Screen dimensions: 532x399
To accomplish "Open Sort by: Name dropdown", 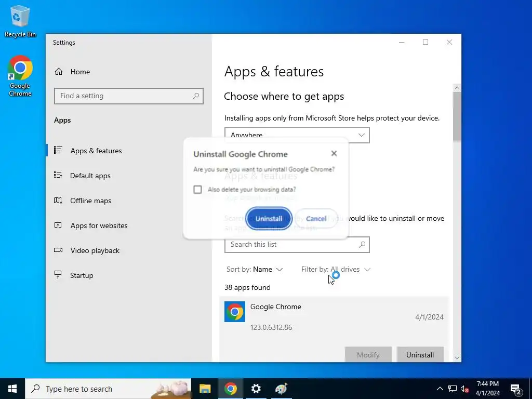I will [254, 270].
